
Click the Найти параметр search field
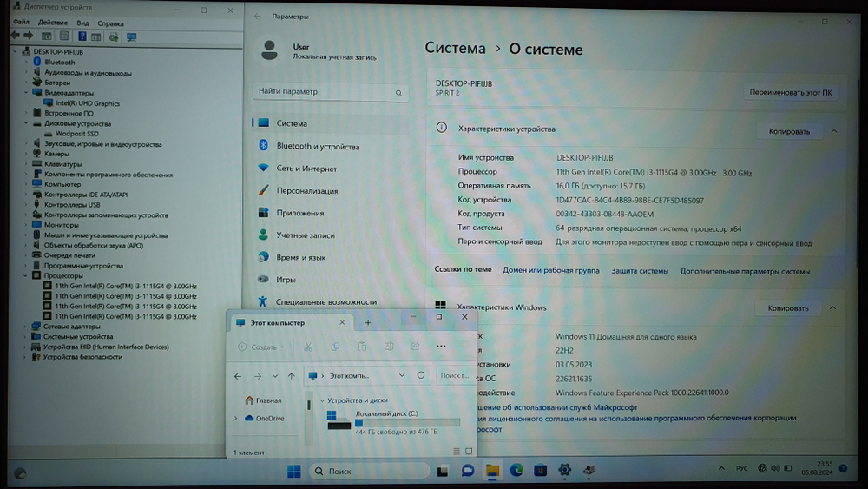pyautogui.click(x=331, y=92)
